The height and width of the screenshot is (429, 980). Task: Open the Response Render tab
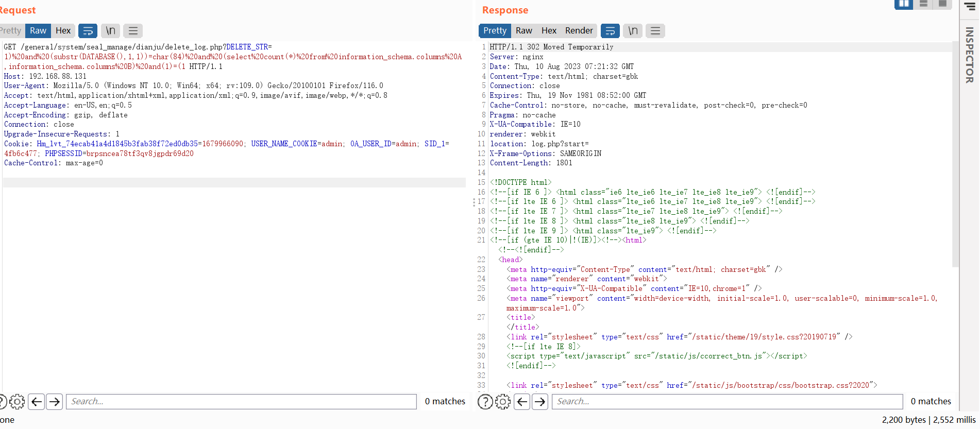579,31
